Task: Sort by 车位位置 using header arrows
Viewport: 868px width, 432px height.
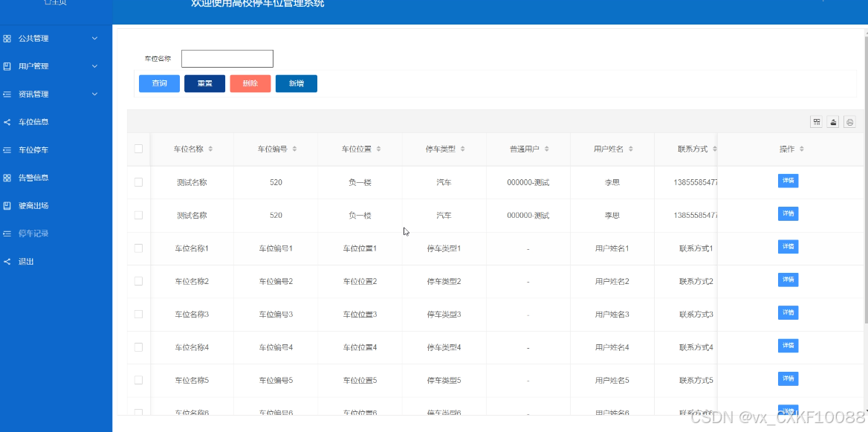Action: pos(379,149)
